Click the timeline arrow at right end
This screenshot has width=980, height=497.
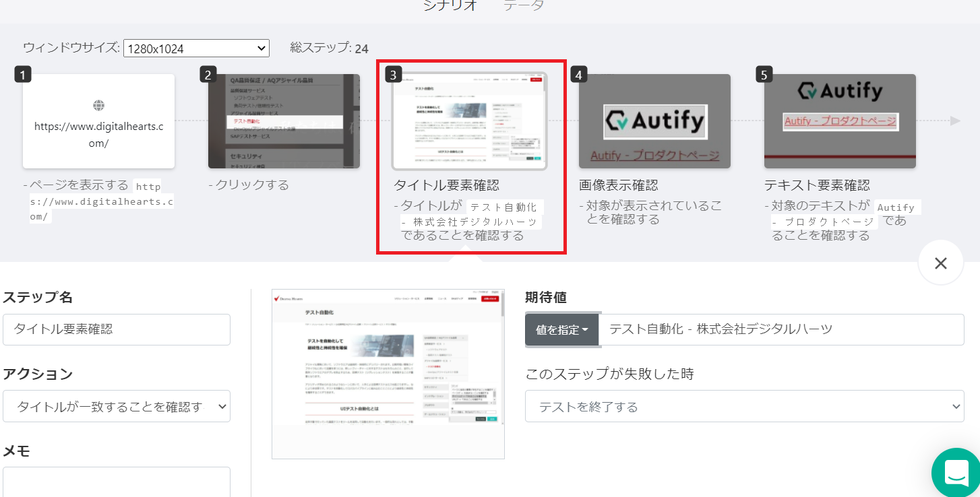pos(954,121)
